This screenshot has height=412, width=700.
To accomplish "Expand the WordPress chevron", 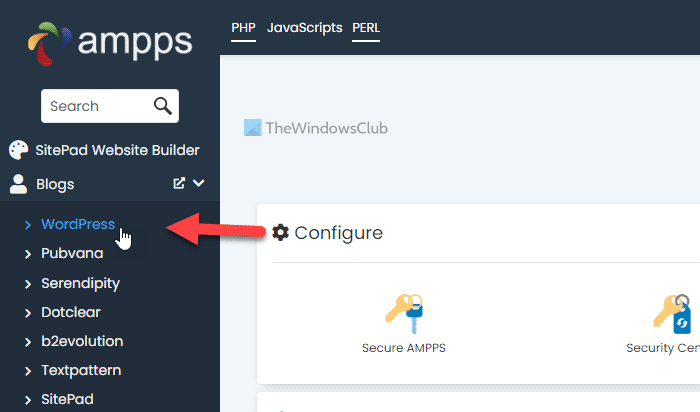I will pyautogui.click(x=28, y=225).
